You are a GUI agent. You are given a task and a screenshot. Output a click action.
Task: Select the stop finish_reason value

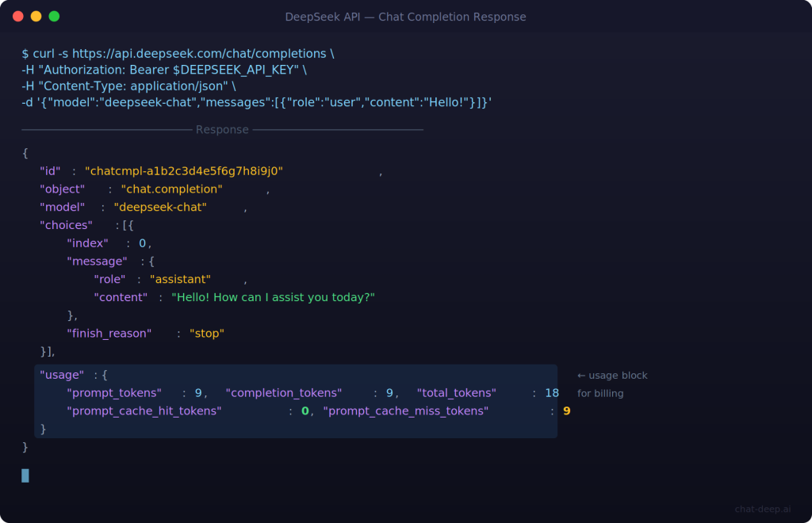(207, 333)
